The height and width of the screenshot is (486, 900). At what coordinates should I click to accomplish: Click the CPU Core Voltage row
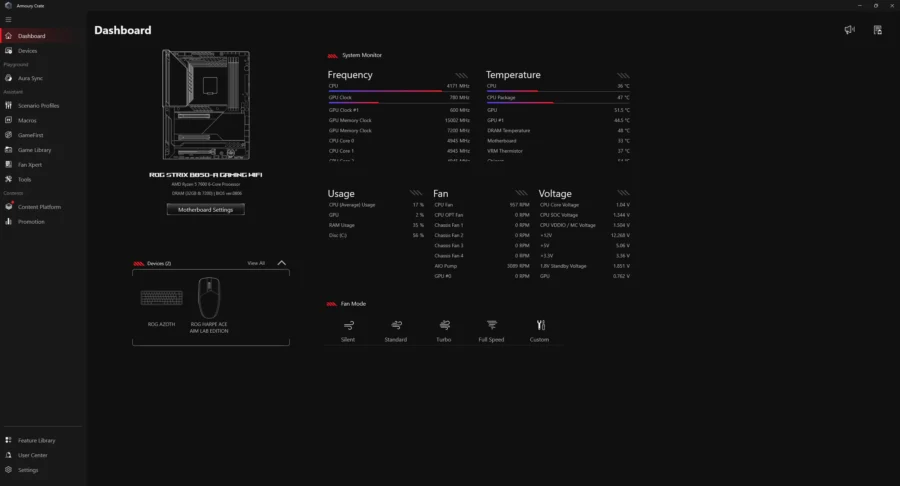click(x=584, y=205)
